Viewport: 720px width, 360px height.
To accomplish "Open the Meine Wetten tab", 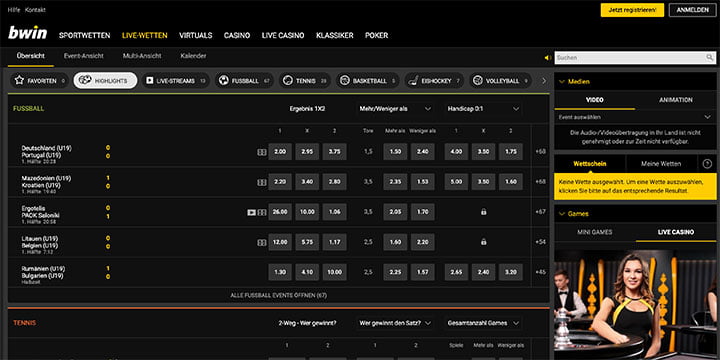I will pos(661,163).
